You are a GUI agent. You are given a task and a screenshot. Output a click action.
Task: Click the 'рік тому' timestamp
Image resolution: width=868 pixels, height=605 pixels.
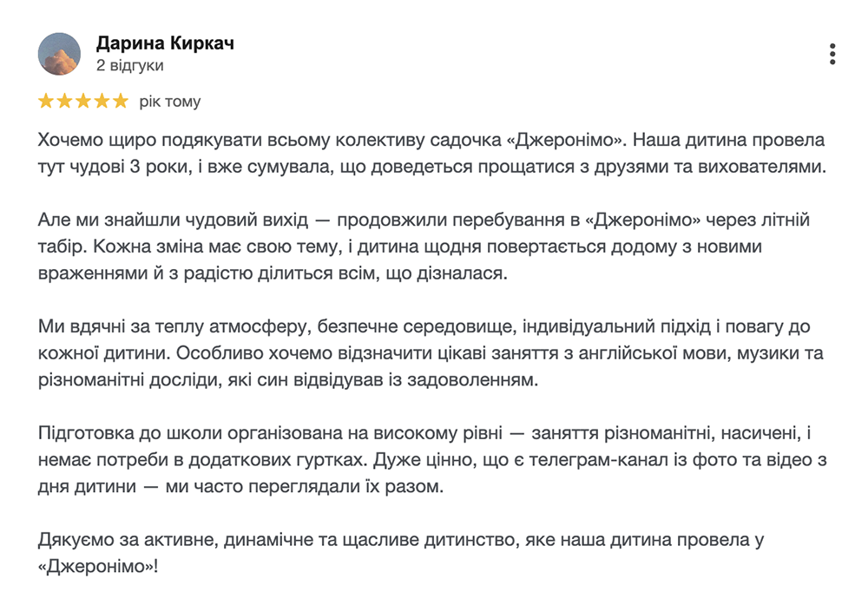click(x=170, y=102)
